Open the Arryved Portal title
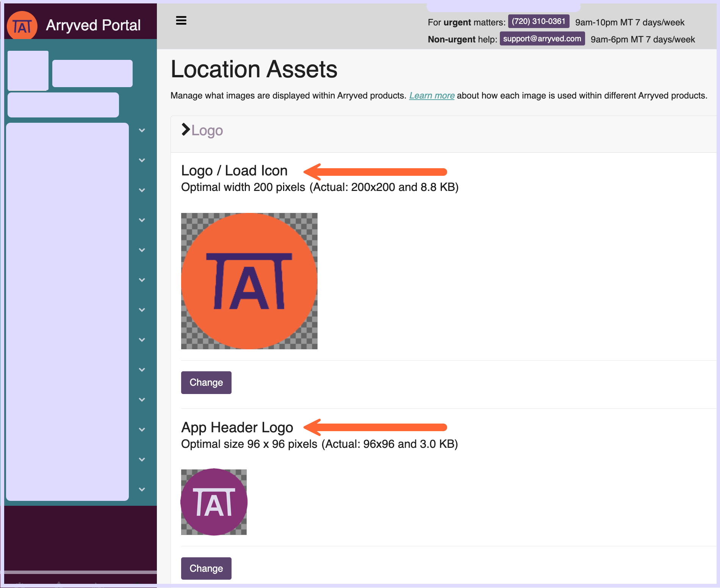This screenshot has height=588, width=720. tap(93, 25)
